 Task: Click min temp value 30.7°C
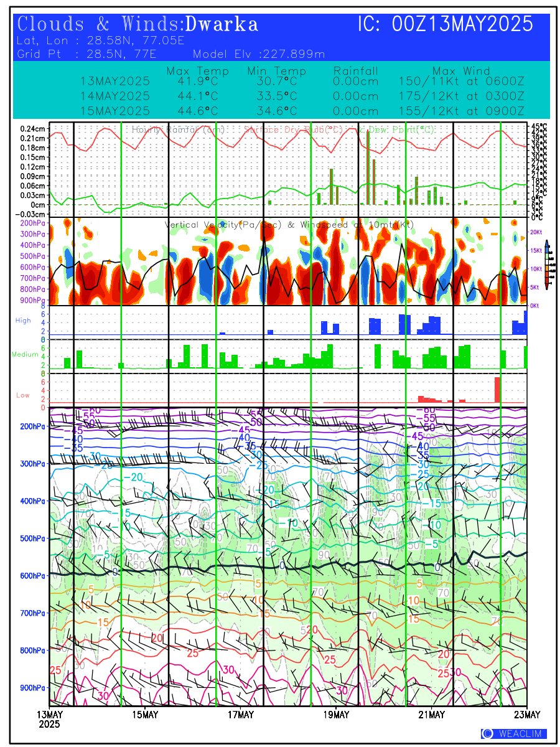(x=276, y=82)
